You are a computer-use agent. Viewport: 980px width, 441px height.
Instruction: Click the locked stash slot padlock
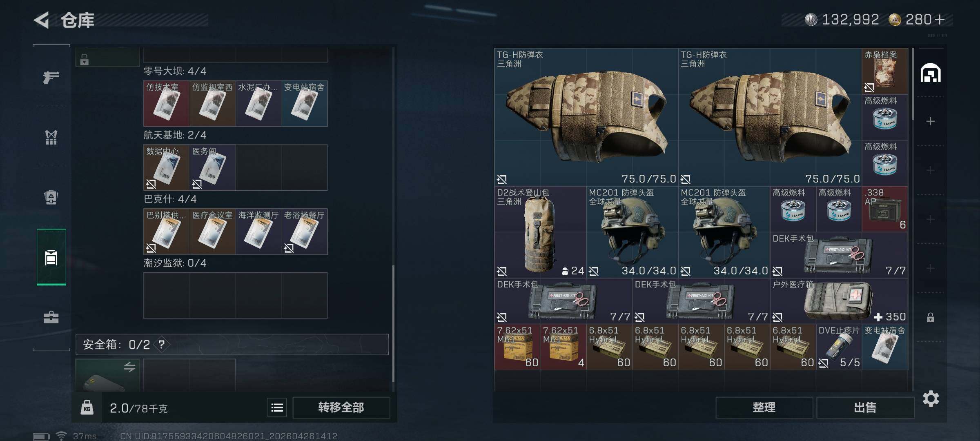coord(931,317)
